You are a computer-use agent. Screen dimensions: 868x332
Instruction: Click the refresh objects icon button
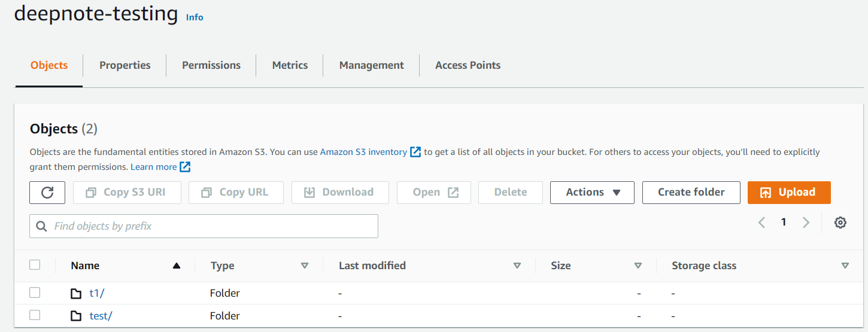tap(47, 193)
